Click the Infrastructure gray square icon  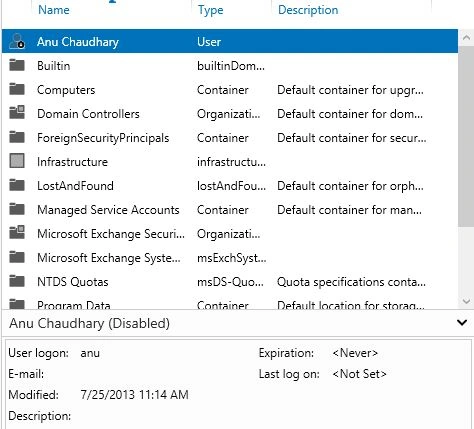click(17, 161)
